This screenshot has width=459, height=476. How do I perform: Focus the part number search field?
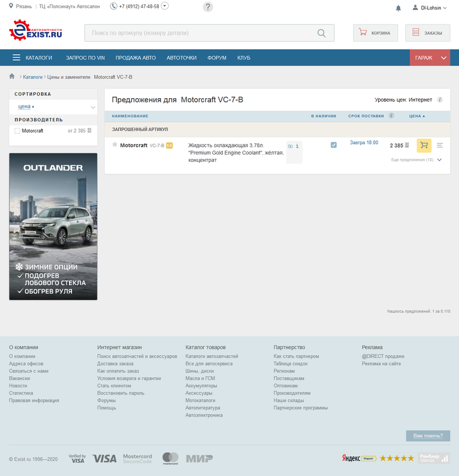209,33
